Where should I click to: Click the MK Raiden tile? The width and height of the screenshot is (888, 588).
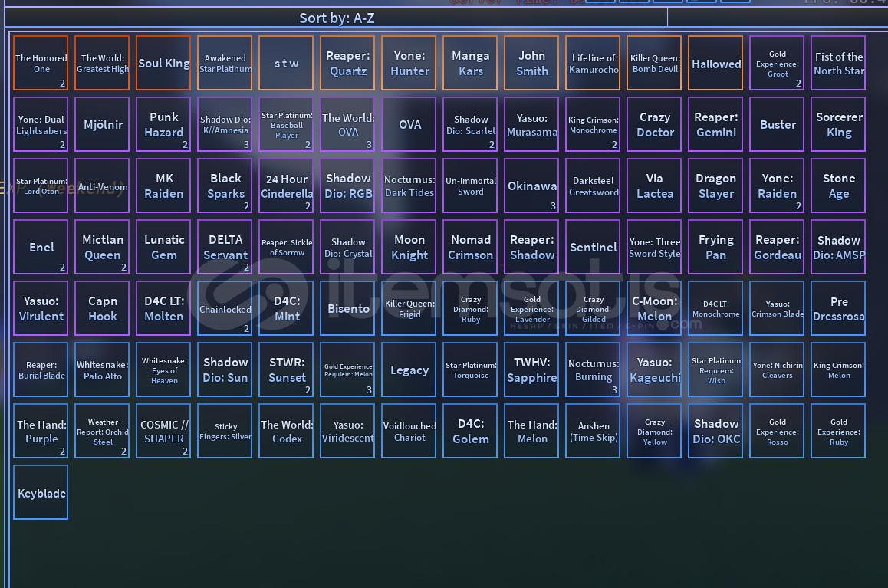pyautogui.click(x=163, y=186)
